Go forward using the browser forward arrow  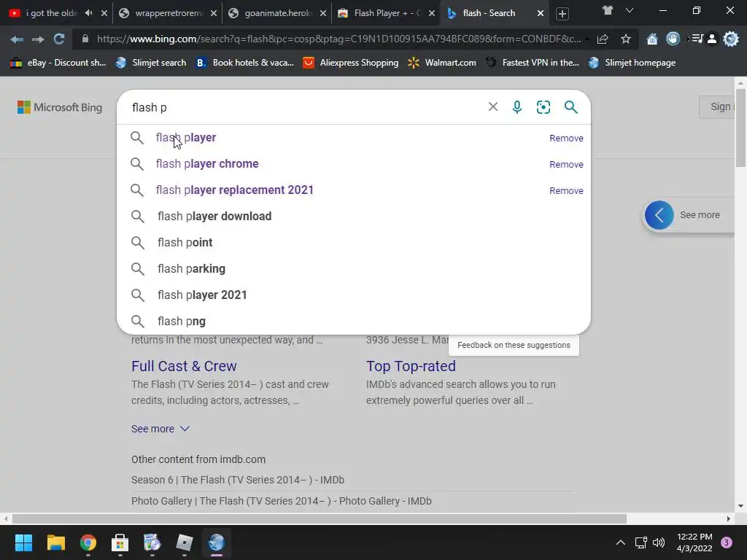pyautogui.click(x=38, y=39)
